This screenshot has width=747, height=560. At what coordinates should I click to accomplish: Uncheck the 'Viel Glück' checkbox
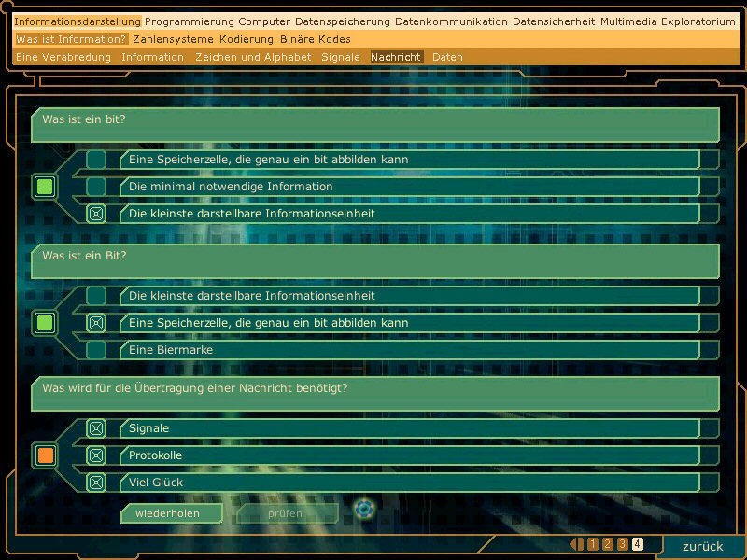pyautogui.click(x=96, y=483)
